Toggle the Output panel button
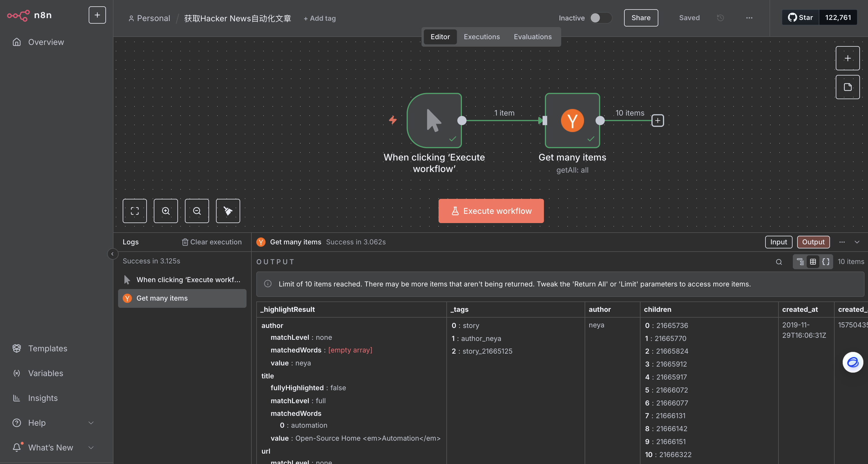 point(813,242)
